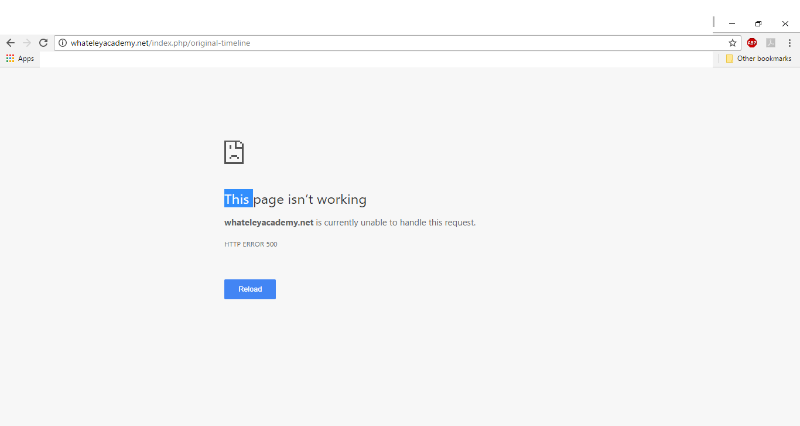Screen dimensions: 800x426
Task: Focus the address bar URL field
Action: [x=398, y=43]
